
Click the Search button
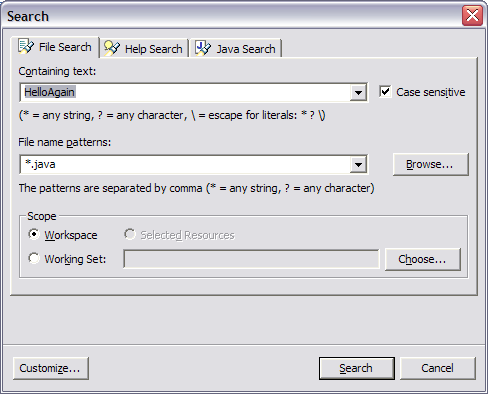(356, 368)
